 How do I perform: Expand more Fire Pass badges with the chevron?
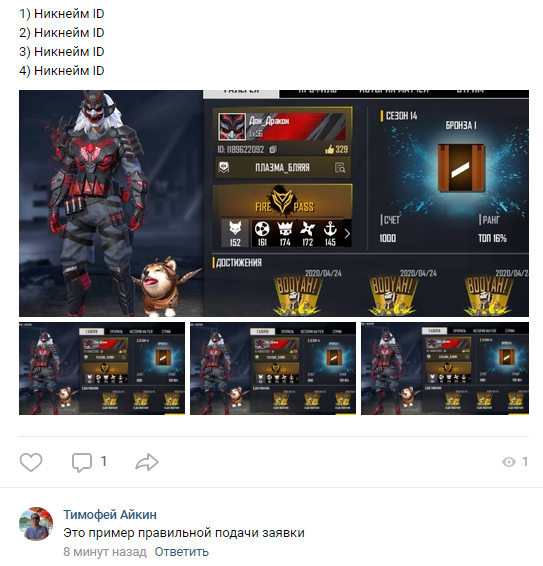(x=347, y=234)
